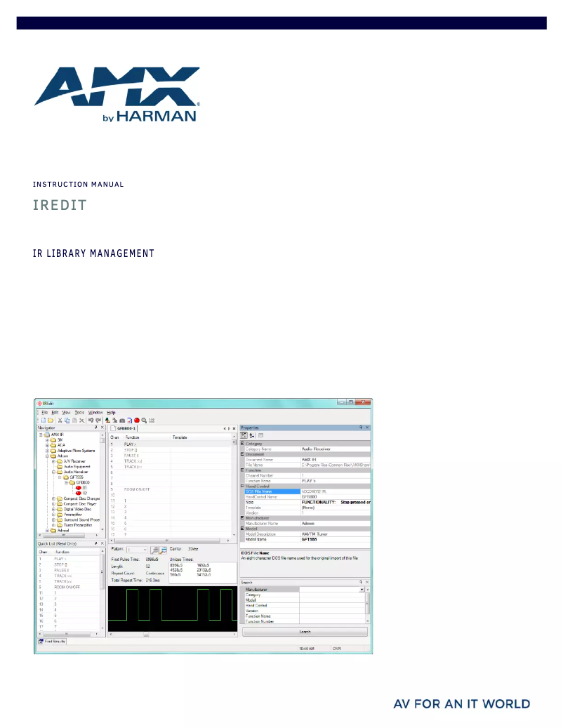Select the categorized view icon in Properties panel
Viewport: 563px width, 728px height.
(x=245, y=435)
